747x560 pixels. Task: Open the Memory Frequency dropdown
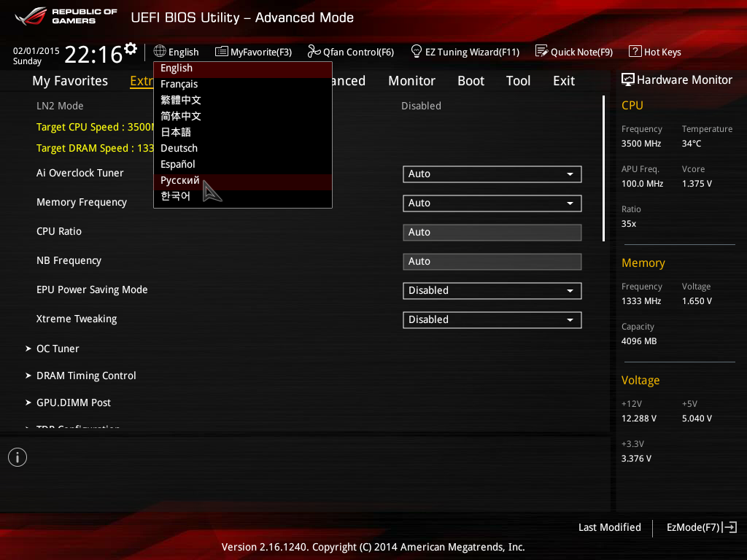click(492, 203)
